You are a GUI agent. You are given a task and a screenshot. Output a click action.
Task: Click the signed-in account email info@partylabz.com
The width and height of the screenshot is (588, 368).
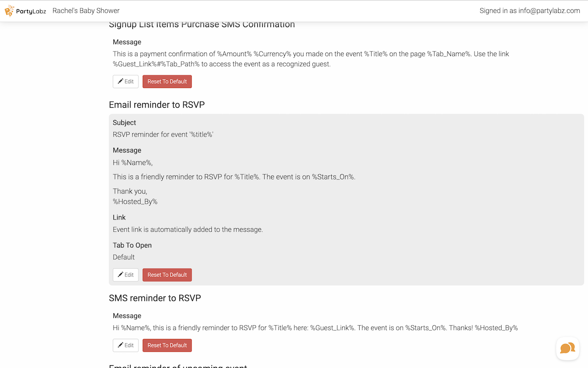coord(549,11)
